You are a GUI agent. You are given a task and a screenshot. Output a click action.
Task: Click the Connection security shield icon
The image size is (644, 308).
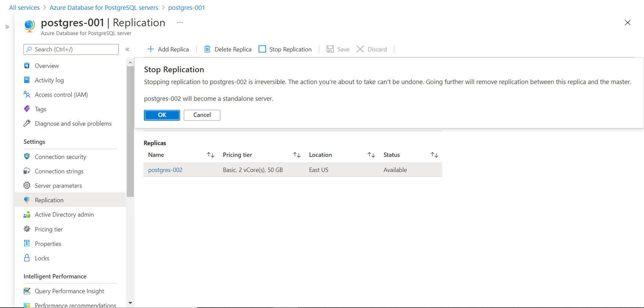pos(27,156)
